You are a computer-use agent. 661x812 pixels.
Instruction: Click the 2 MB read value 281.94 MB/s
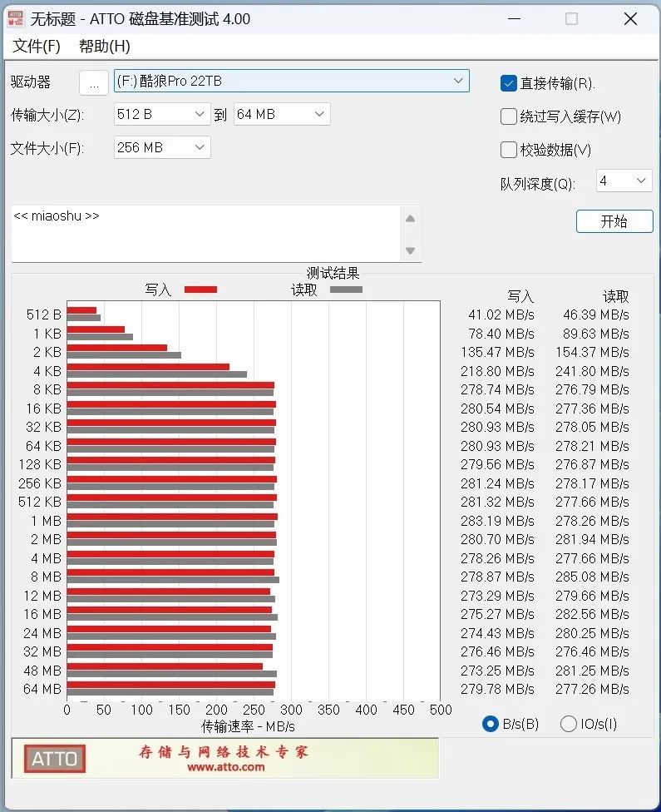coord(592,540)
